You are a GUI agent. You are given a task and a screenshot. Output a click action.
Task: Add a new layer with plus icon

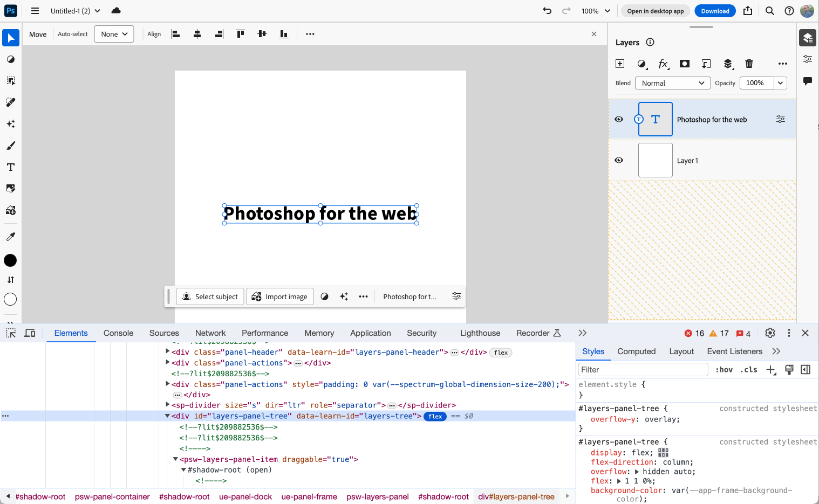pyautogui.click(x=620, y=64)
